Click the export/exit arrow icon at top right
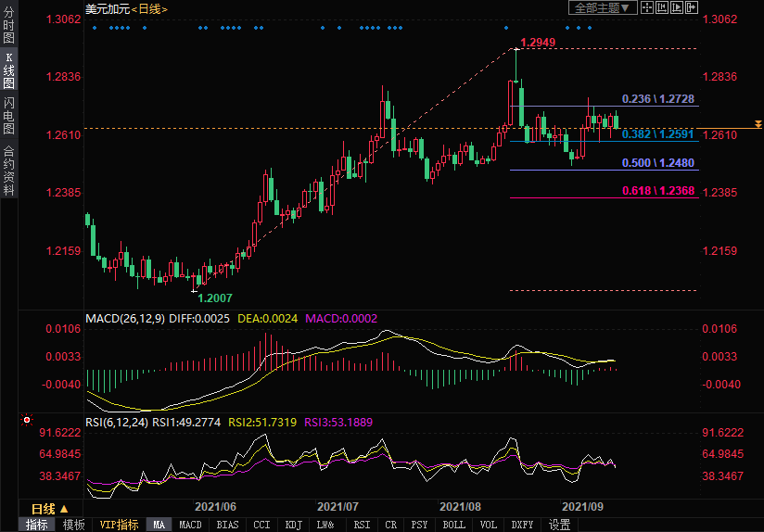 690,7
